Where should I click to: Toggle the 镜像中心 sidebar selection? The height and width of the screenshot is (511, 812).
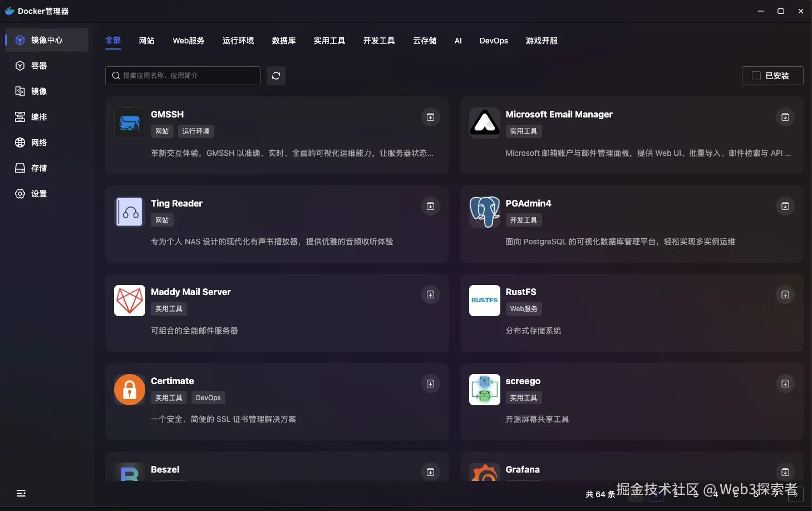(x=39, y=40)
